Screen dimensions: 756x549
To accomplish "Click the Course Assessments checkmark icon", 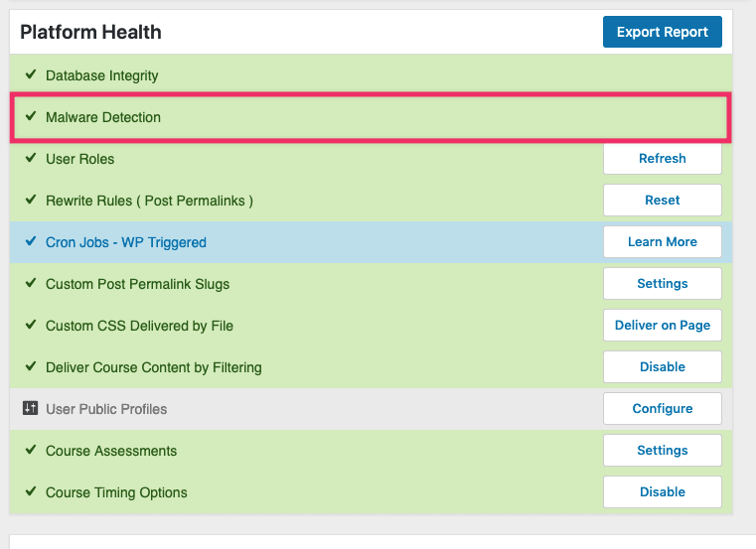I will [31, 451].
